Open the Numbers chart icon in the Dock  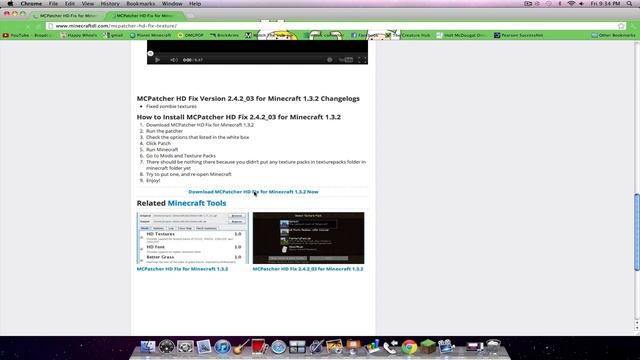pyautogui.click(x=372, y=347)
